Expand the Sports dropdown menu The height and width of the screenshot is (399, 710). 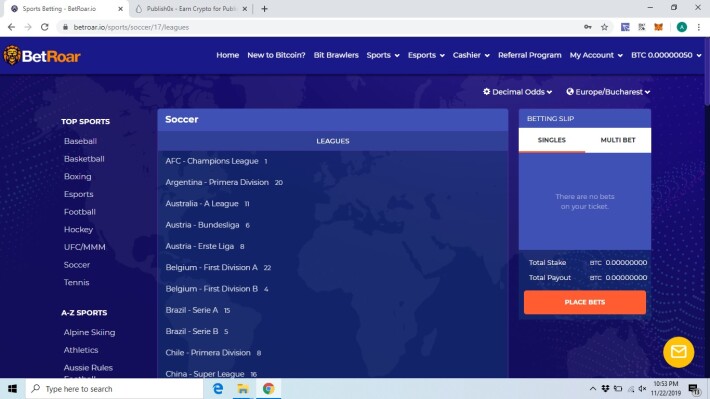(383, 55)
